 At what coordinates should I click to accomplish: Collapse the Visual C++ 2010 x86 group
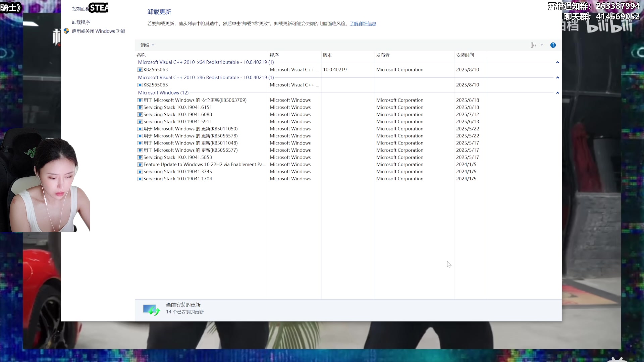(x=557, y=77)
